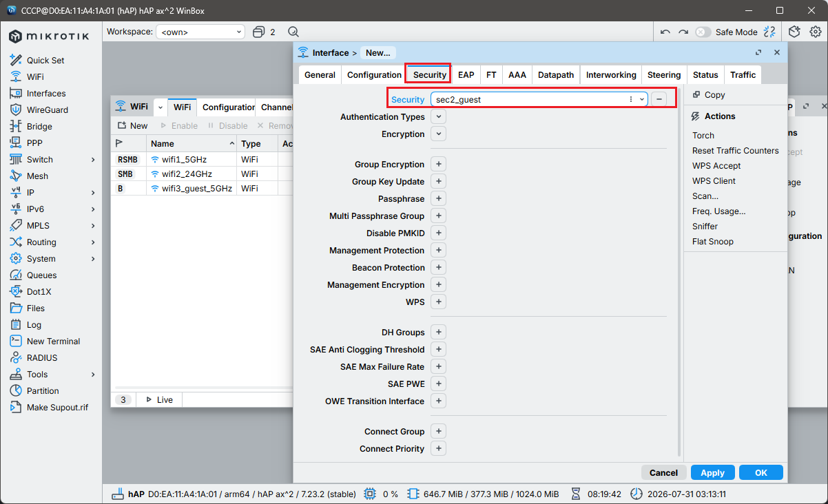Expand the IP submenu
The height and width of the screenshot is (504, 828).
tap(93, 193)
